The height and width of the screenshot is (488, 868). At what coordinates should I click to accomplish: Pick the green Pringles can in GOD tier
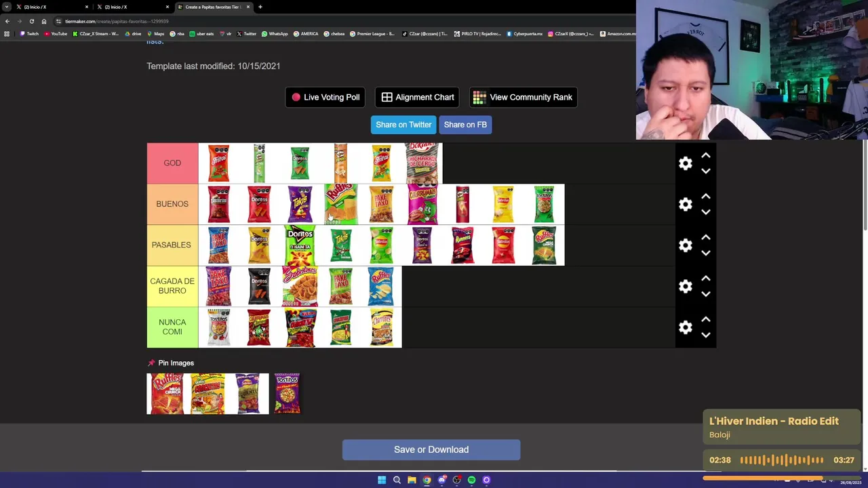259,163
